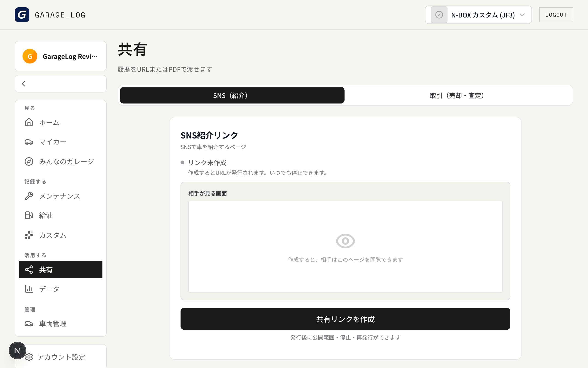This screenshot has width=588, height=368.
Task: Click the LOGOUT button
Action: click(556, 15)
